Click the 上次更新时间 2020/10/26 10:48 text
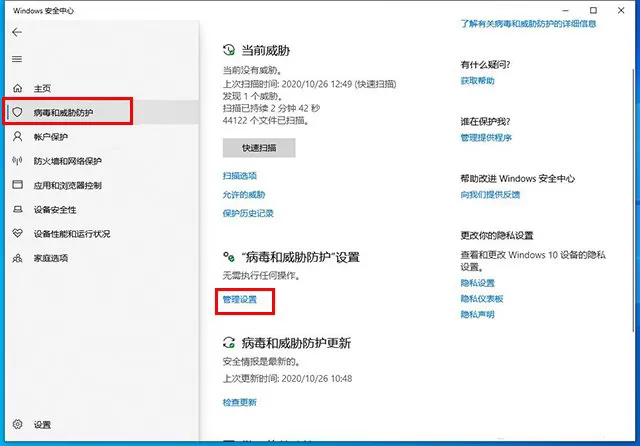The height and width of the screenshot is (446, 640). (x=287, y=379)
